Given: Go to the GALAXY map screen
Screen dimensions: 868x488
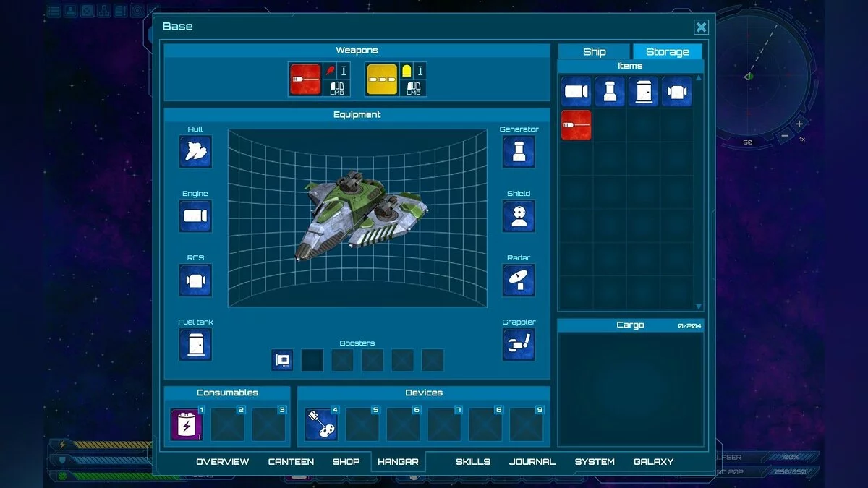Looking at the screenshot, I should click(653, 462).
